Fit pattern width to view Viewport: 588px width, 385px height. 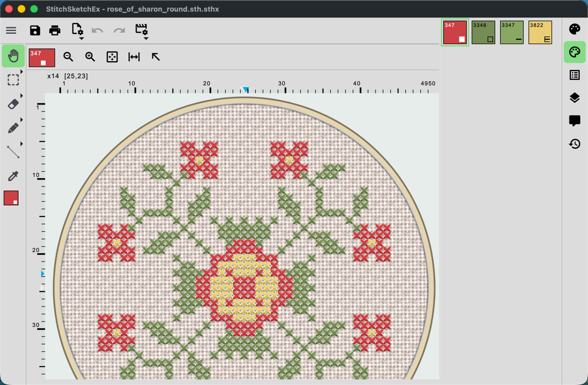point(134,57)
